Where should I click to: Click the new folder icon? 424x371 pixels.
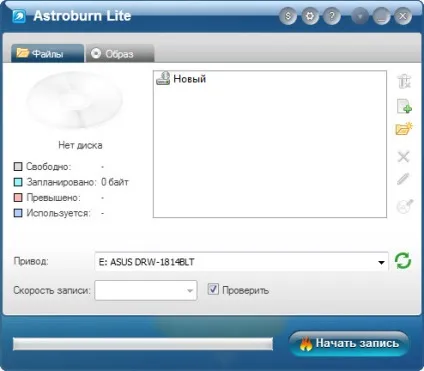[404, 129]
